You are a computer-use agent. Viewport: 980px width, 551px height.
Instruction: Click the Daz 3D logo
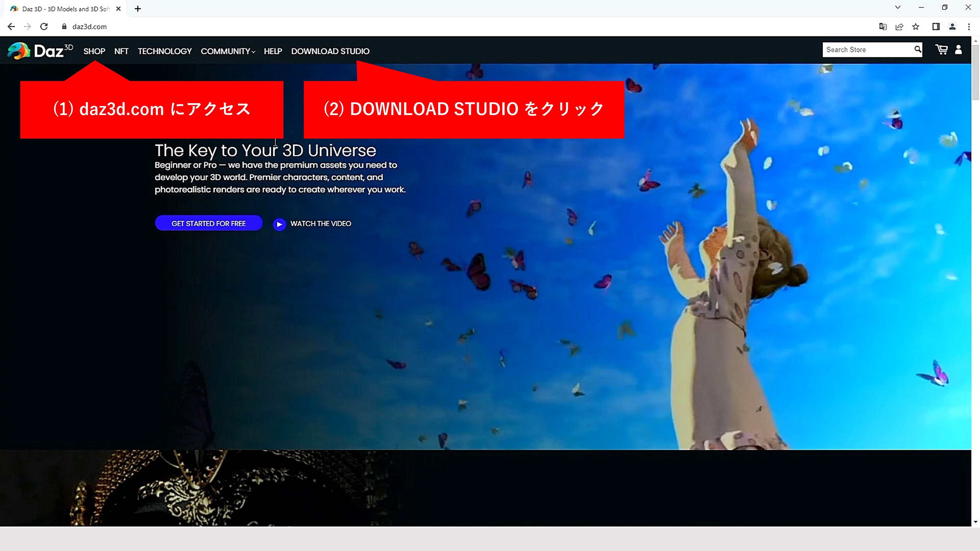point(40,51)
